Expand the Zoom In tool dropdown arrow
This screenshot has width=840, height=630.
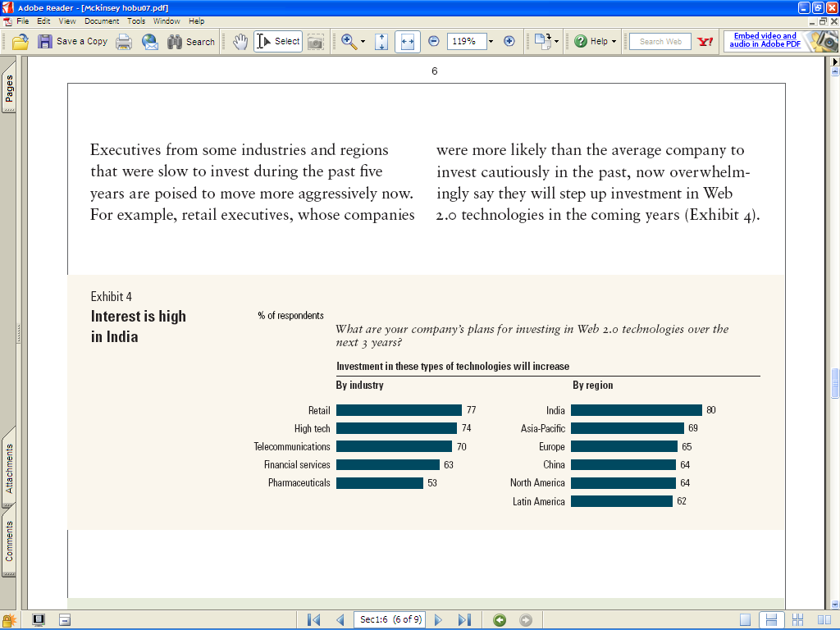click(x=363, y=41)
